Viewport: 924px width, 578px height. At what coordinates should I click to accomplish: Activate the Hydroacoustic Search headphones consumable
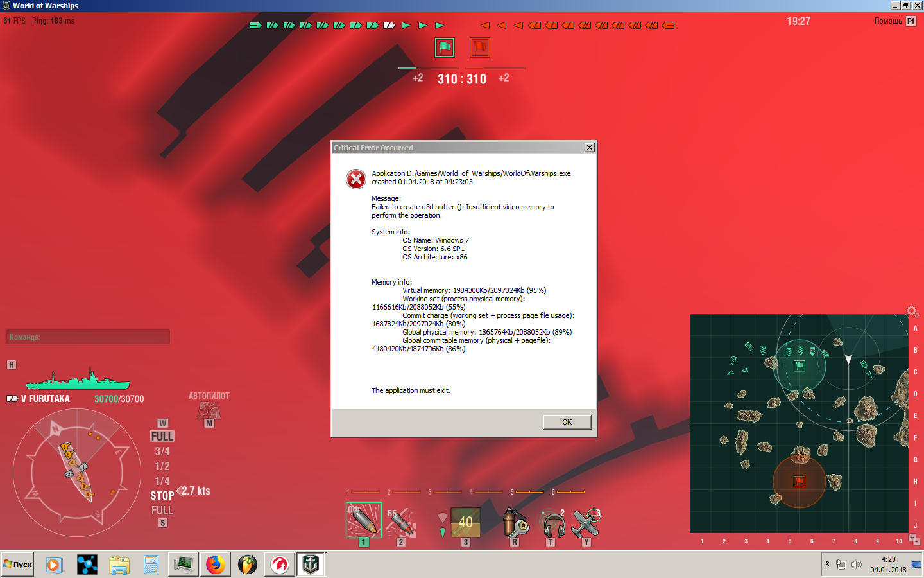[x=551, y=523]
